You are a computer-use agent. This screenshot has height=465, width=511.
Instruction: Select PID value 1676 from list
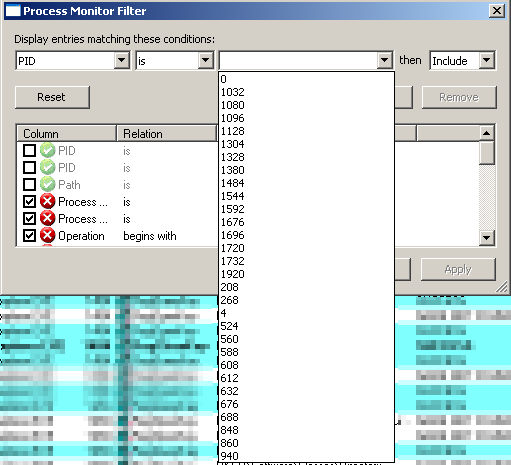pyautogui.click(x=306, y=222)
